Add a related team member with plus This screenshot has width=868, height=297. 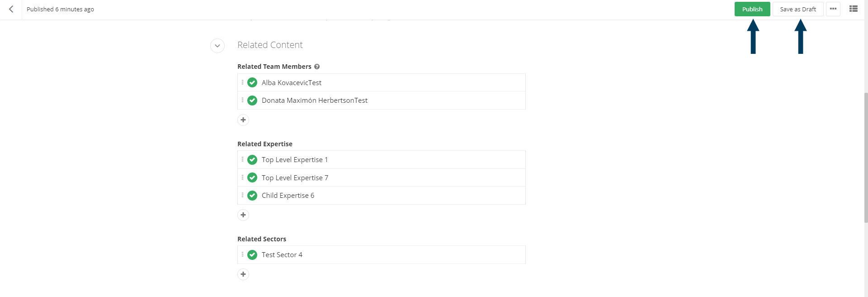[243, 120]
